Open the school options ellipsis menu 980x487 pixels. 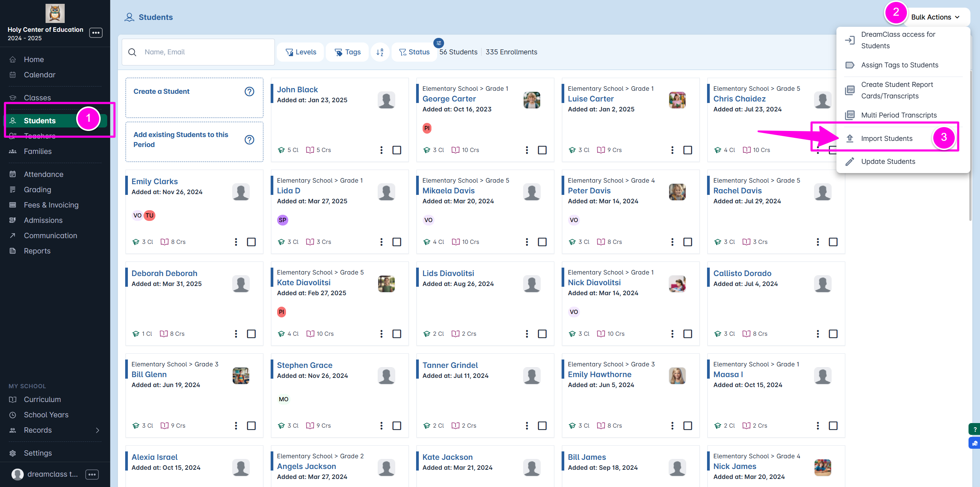click(96, 33)
